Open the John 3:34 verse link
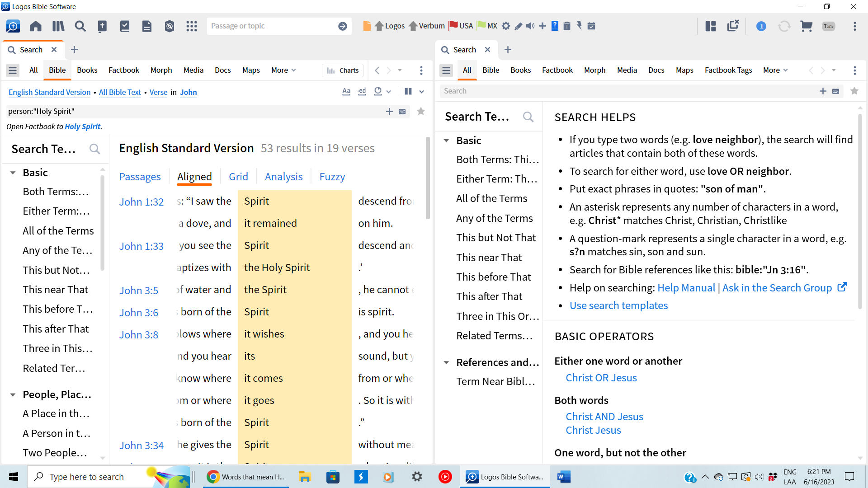 (x=141, y=446)
